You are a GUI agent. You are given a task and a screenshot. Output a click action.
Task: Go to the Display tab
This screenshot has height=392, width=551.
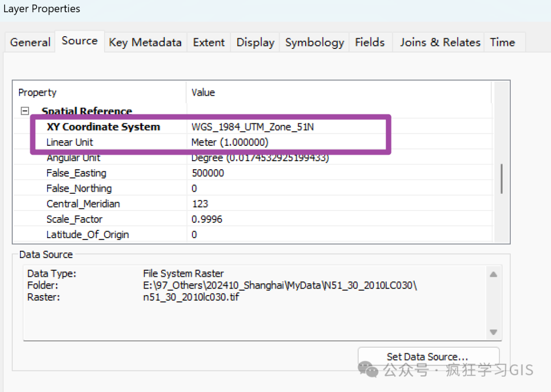click(255, 42)
